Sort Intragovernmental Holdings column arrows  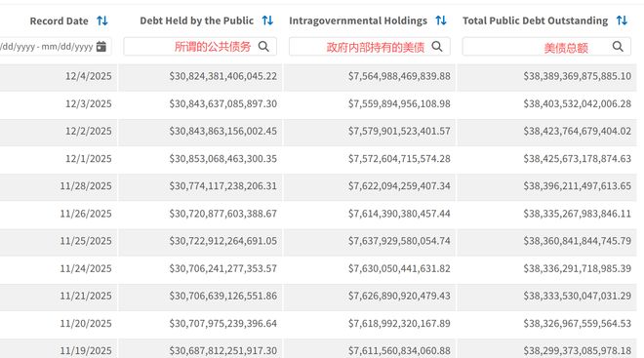pyautogui.click(x=441, y=20)
